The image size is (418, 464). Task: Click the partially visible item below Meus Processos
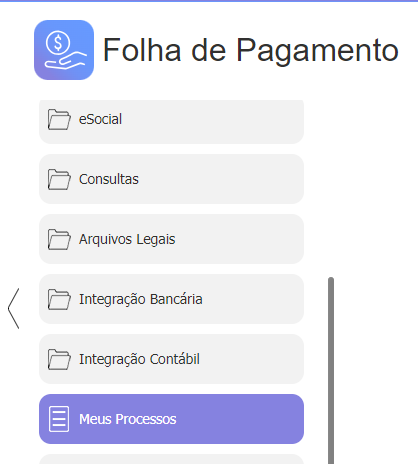(x=171, y=459)
